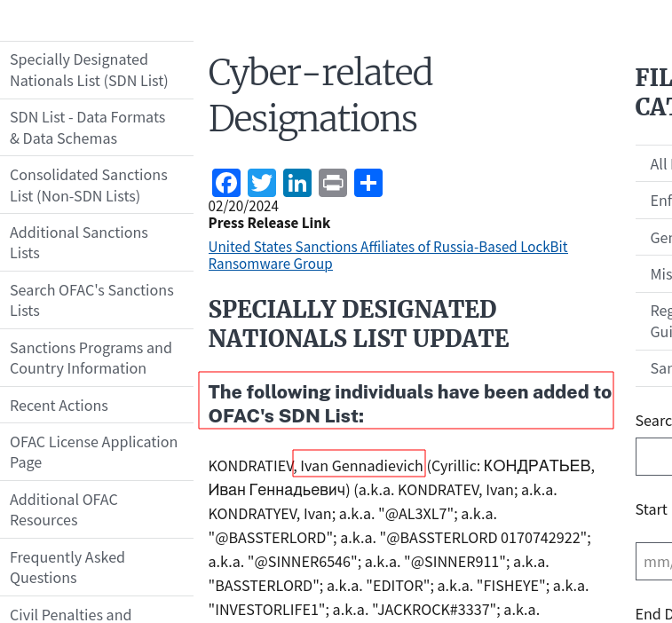Screen dimensions: 672x623
Task: Click the Start date mm/ field
Action: (x=654, y=562)
